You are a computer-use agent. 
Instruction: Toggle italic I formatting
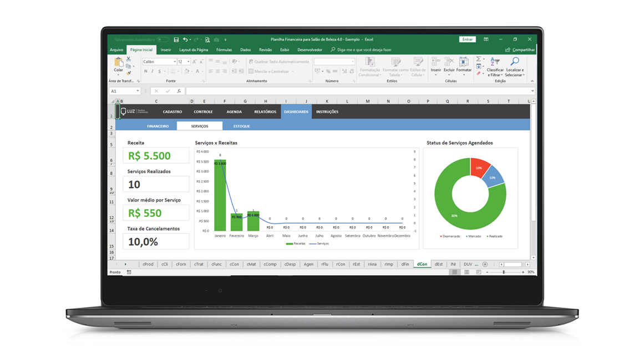coord(153,72)
